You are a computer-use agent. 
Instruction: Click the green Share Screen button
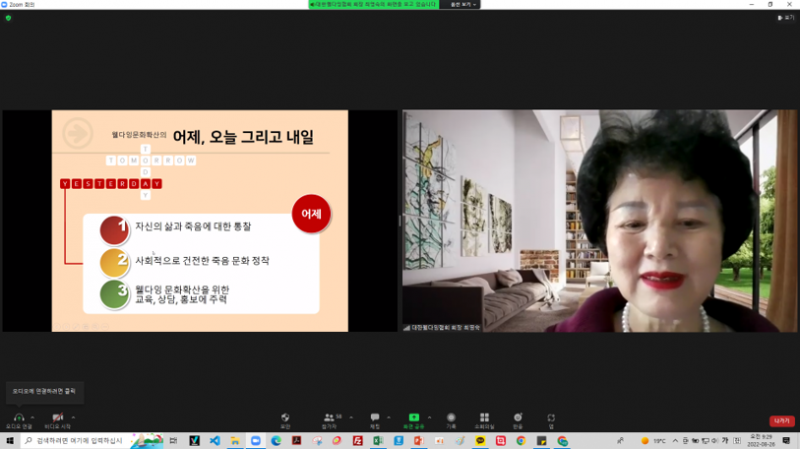(413, 417)
